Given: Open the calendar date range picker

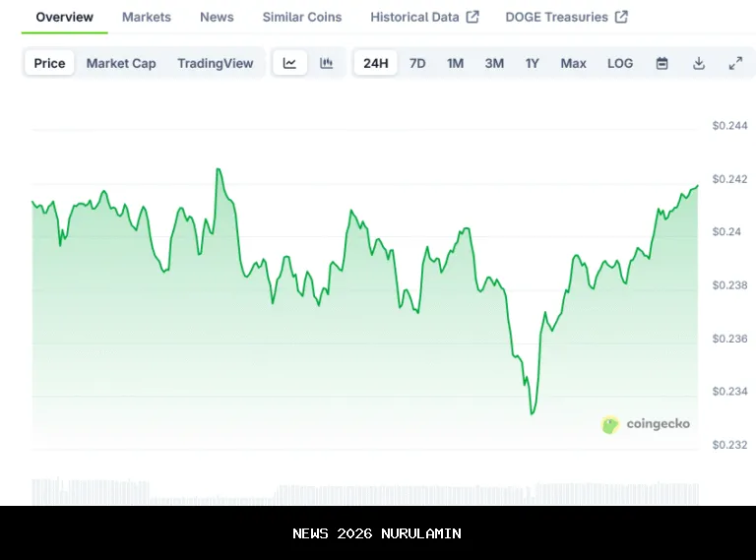Looking at the screenshot, I should click(662, 63).
